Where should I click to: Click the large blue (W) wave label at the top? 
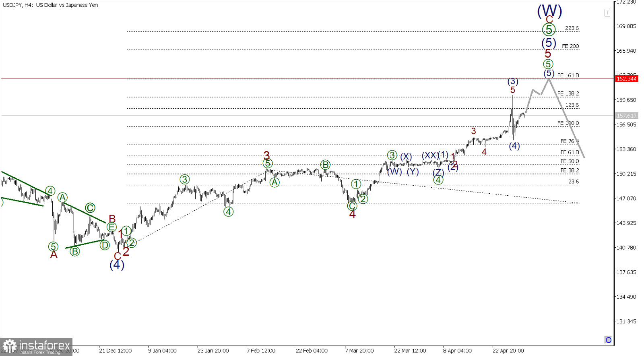pos(549,10)
